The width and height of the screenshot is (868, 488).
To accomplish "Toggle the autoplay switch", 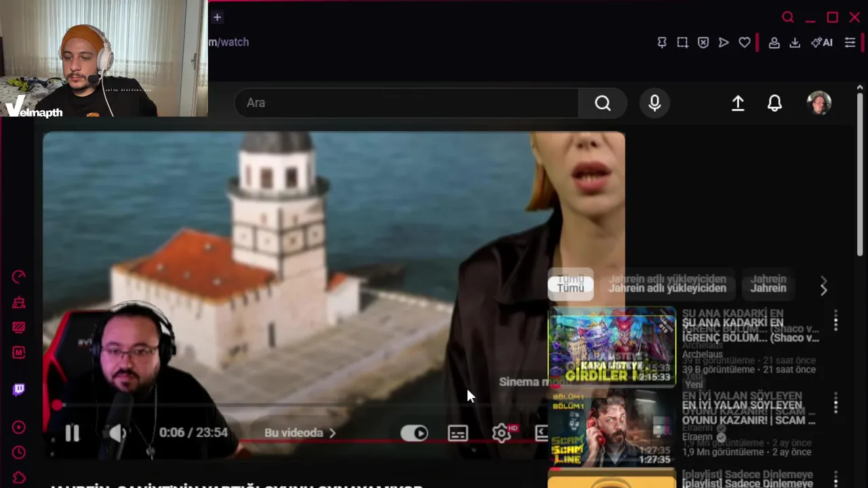I will point(414,433).
